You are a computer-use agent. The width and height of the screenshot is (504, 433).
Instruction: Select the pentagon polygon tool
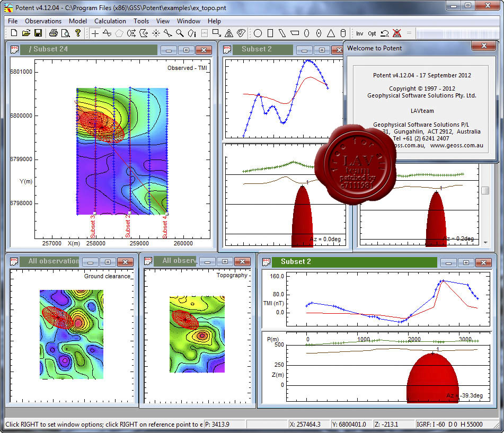click(x=119, y=33)
